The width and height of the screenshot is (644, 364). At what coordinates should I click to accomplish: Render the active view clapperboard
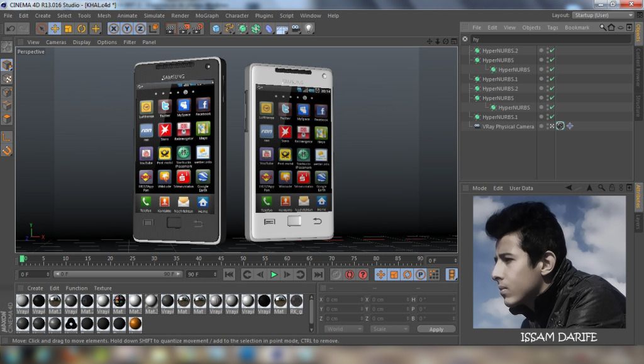coord(170,28)
